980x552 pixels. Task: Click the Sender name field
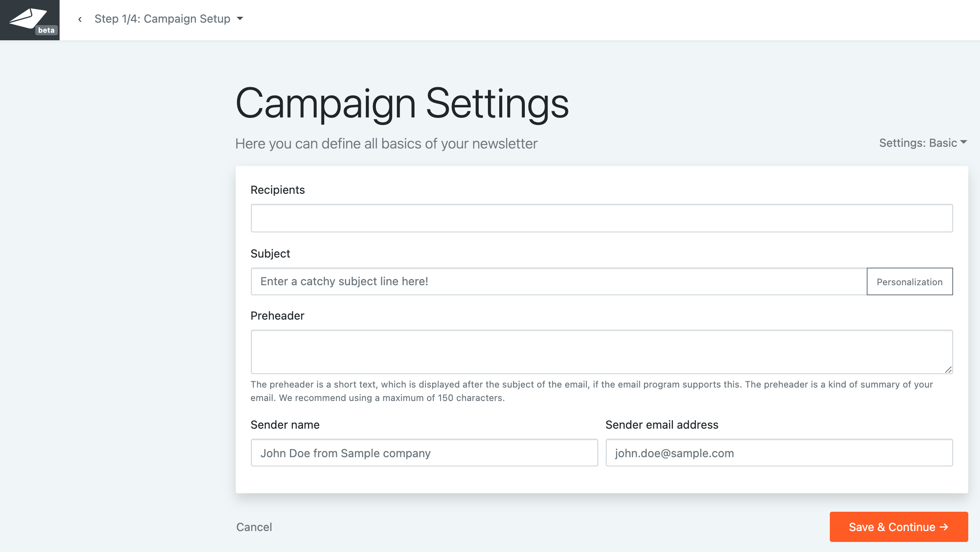(424, 453)
